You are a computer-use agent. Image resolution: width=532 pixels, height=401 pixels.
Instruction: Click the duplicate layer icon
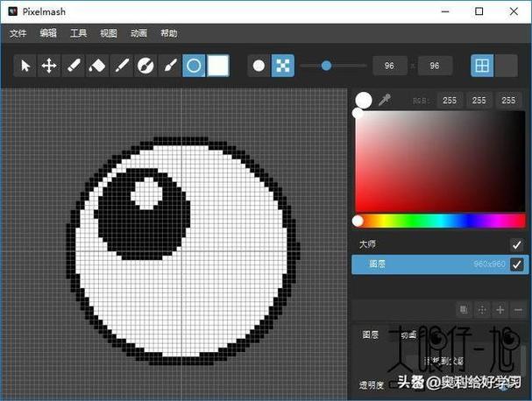(x=464, y=309)
